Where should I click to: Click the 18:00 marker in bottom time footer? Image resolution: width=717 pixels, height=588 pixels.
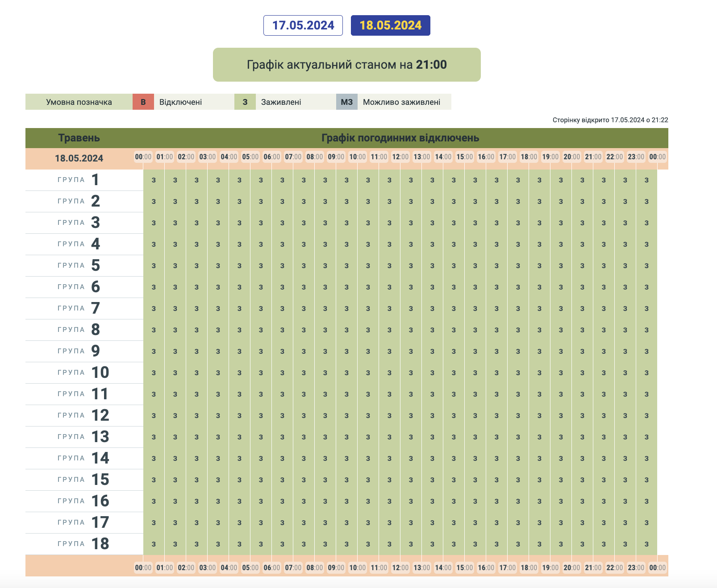point(529,567)
